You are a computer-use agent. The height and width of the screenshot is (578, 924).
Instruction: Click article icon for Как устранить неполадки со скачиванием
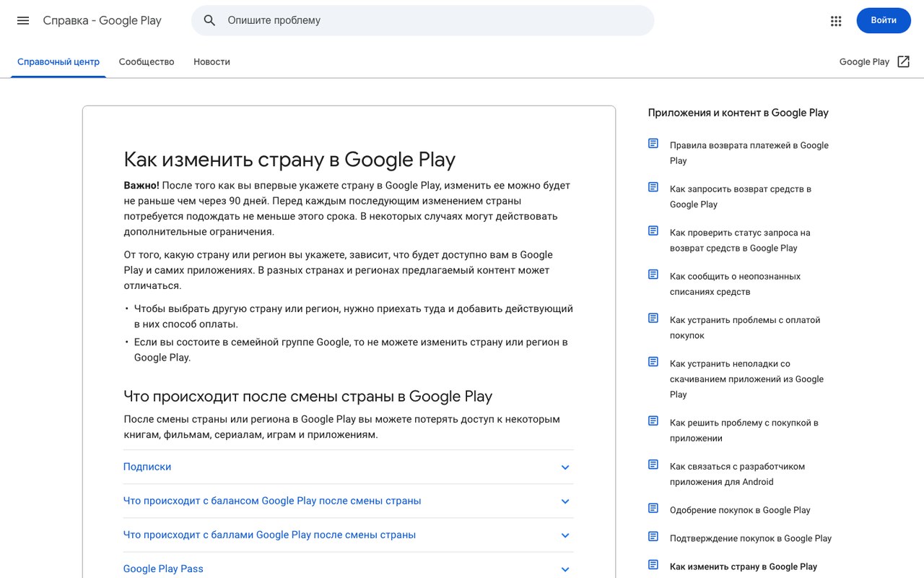point(653,362)
